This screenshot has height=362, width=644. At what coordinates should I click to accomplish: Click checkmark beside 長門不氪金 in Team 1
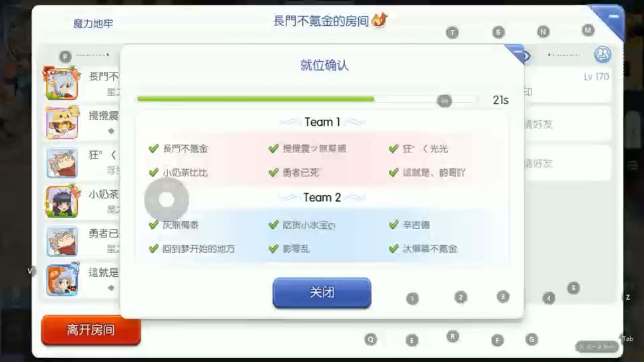[x=154, y=148]
